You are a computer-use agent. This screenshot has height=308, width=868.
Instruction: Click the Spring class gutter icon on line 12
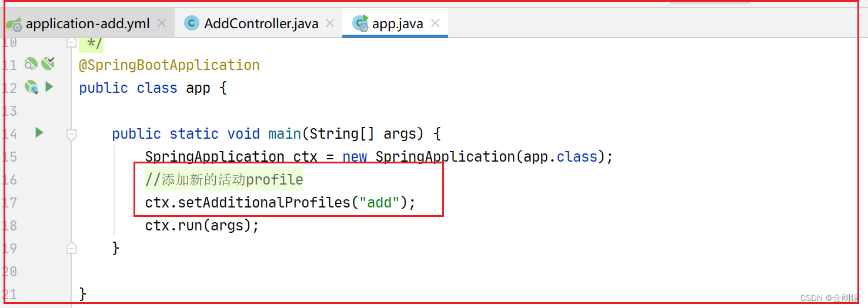[32, 87]
